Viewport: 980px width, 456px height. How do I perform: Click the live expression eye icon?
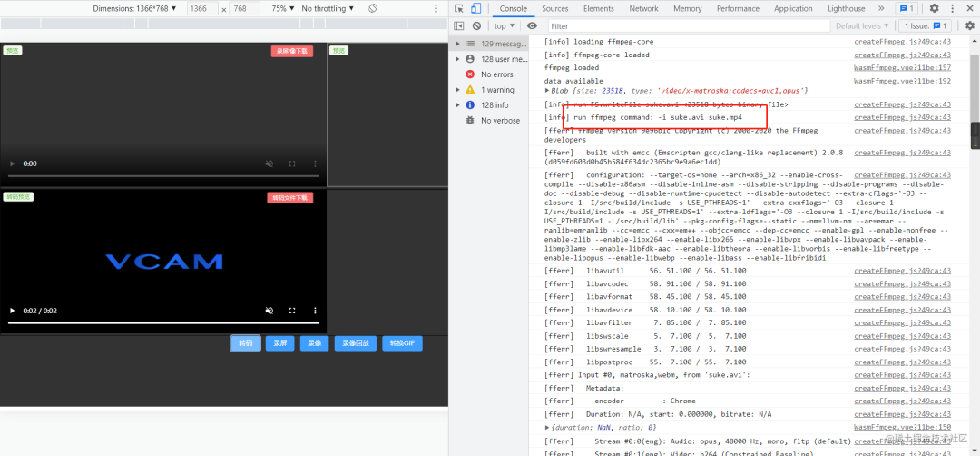click(532, 25)
